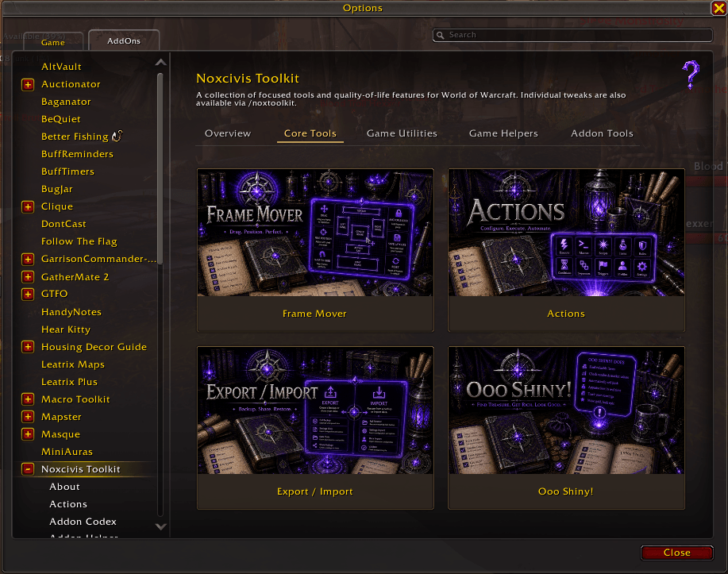Open the Game Helpers tab
The width and height of the screenshot is (728, 574).
(504, 133)
